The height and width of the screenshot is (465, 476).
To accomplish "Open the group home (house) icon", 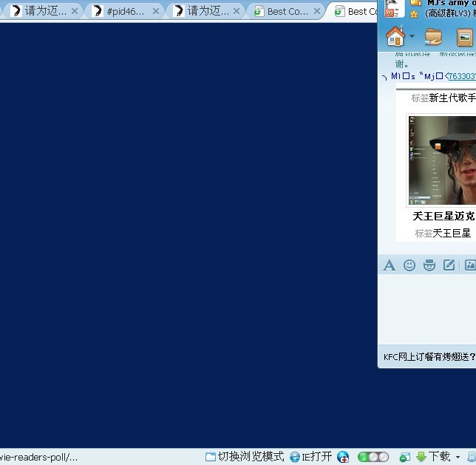I will pos(395,35).
